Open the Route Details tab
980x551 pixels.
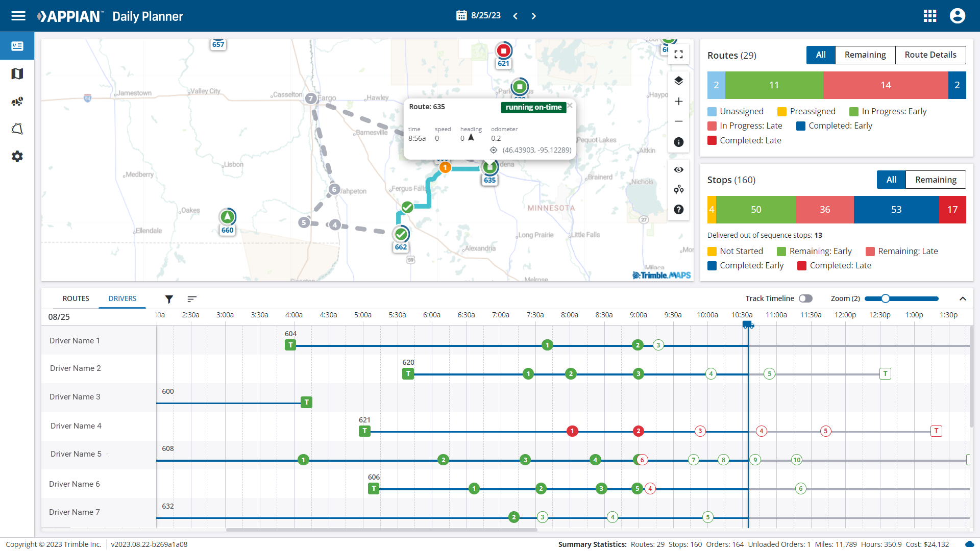pyautogui.click(x=930, y=55)
